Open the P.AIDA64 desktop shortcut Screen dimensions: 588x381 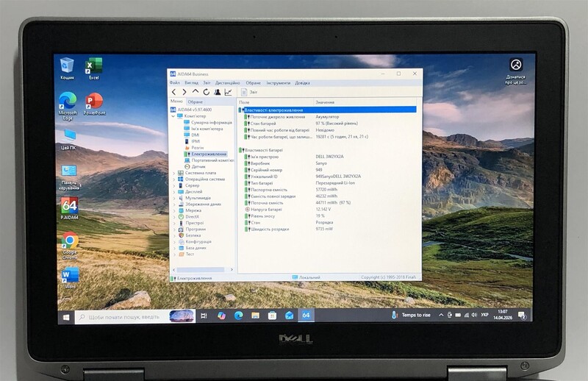(70, 208)
